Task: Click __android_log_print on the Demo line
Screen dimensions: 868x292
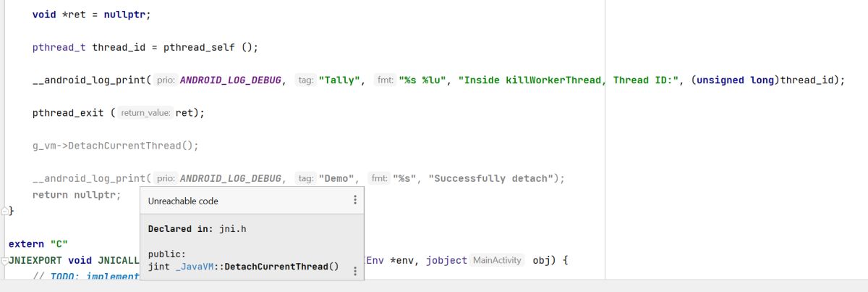Action: [89, 178]
